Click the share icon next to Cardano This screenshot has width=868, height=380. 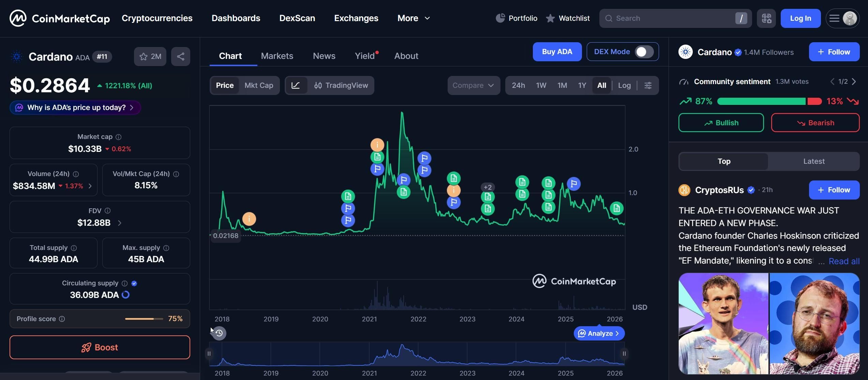pos(181,57)
